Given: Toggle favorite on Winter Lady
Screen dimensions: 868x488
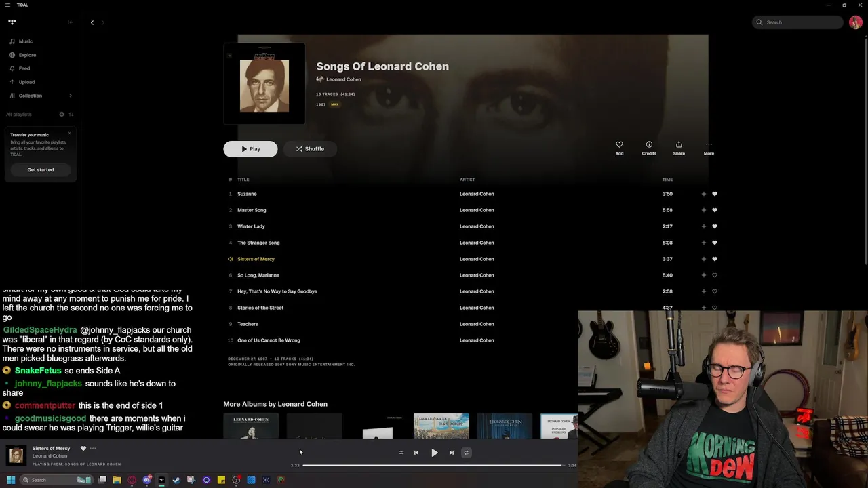Looking at the screenshot, I should coord(715,226).
